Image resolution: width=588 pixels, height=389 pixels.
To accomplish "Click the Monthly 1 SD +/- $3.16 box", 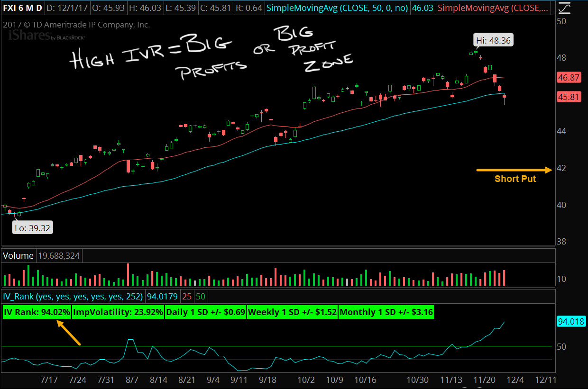I will pos(386,312).
